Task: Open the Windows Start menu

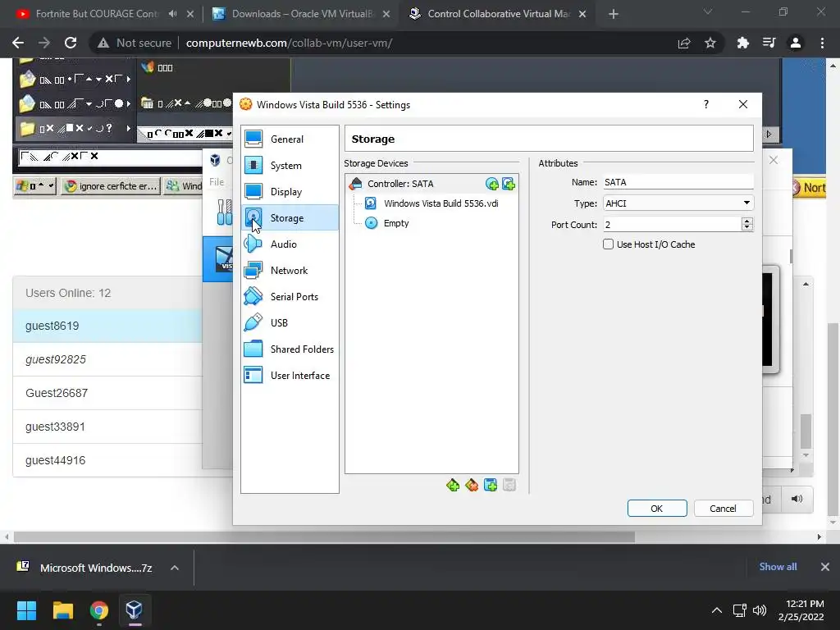Action: pos(26,610)
